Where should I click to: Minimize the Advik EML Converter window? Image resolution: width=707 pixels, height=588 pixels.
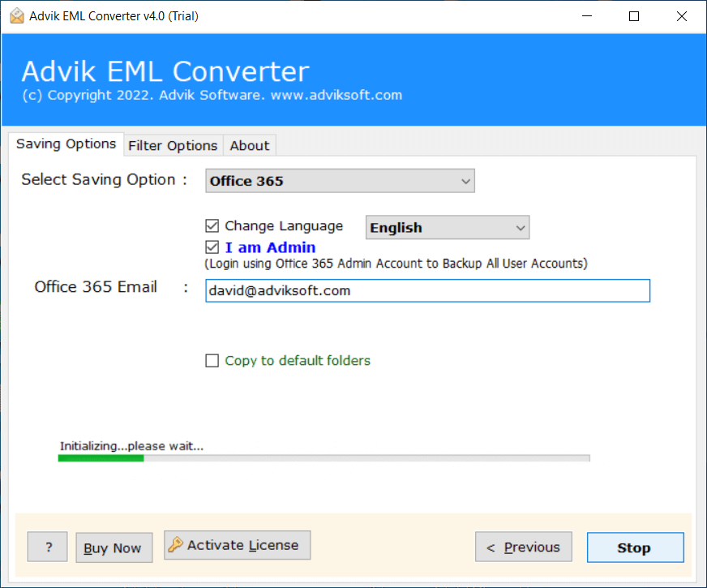[x=587, y=16]
